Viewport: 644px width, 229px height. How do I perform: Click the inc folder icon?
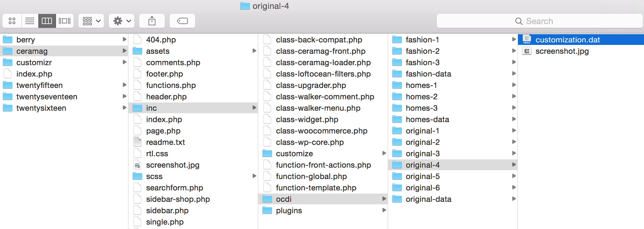(137, 108)
